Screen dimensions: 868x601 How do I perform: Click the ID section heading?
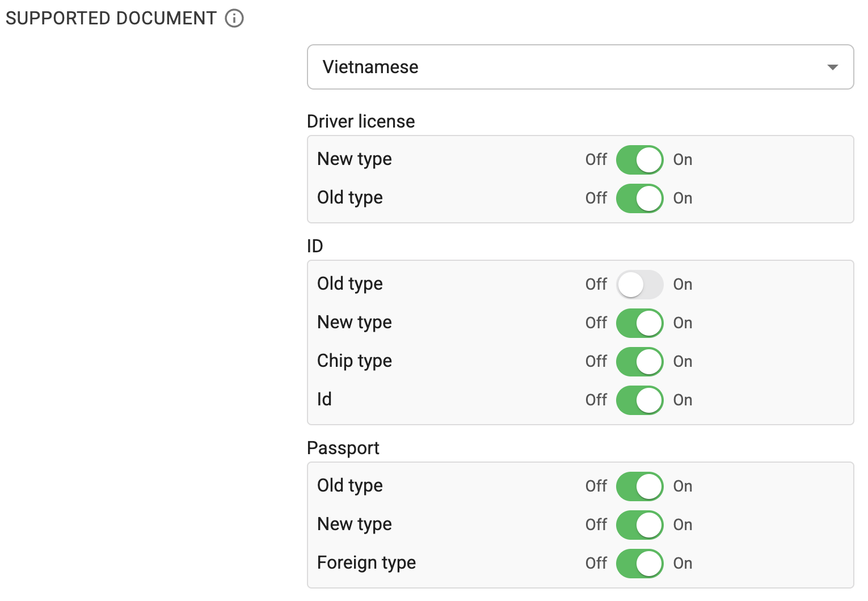point(315,246)
